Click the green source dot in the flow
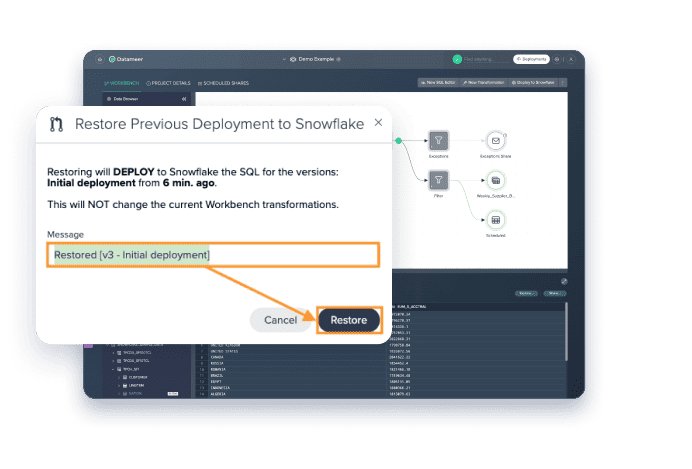The width and height of the screenshot is (692, 469). 399,141
